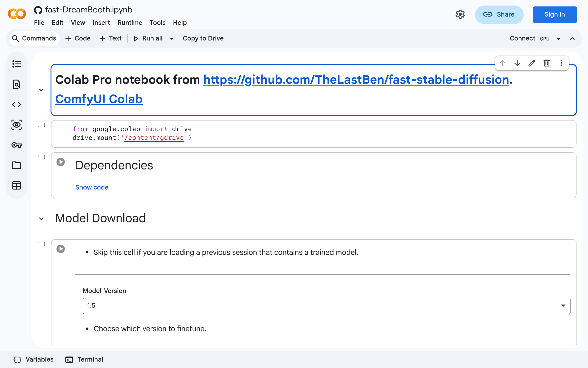Open settings gear icon
Viewport: 588px width, 368px height.
click(460, 14)
